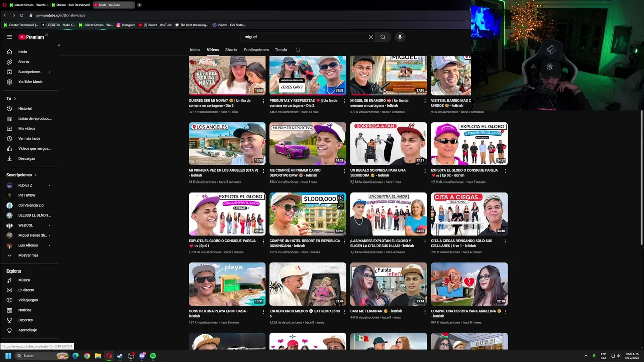Viewport: 644px width, 362px height.
Task: Open Creator Dashboard bookmark
Action: pyautogui.click(x=21, y=25)
